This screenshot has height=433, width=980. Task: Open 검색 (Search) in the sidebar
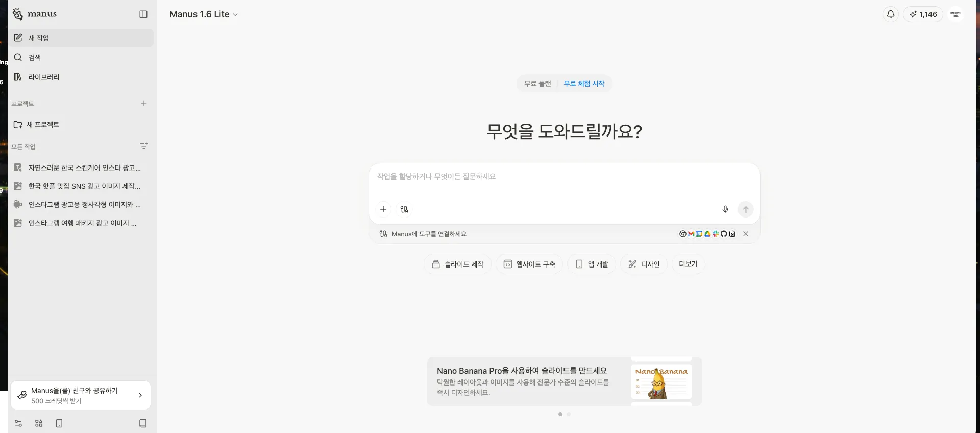click(x=82, y=57)
